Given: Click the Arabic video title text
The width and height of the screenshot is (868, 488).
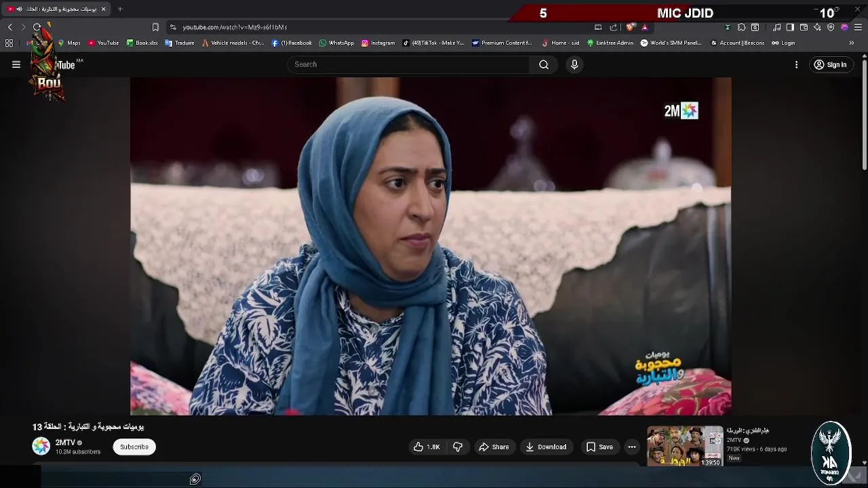Looking at the screenshot, I should pyautogui.click(x=88, y=427).
